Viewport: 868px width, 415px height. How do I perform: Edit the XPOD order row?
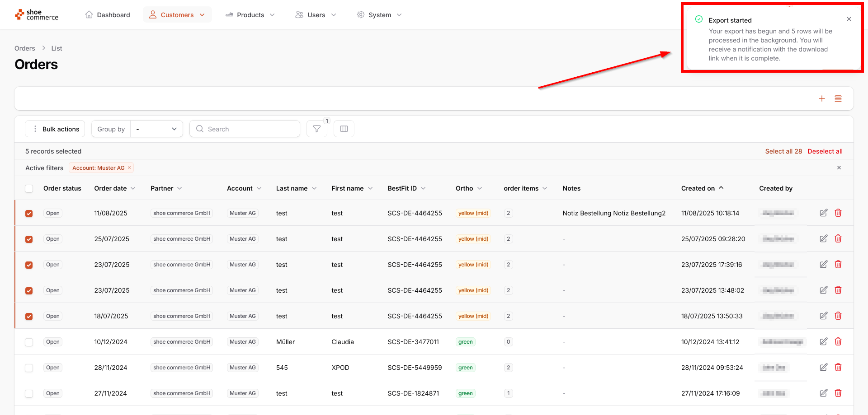pyautogui.click(x=823, y=367)
